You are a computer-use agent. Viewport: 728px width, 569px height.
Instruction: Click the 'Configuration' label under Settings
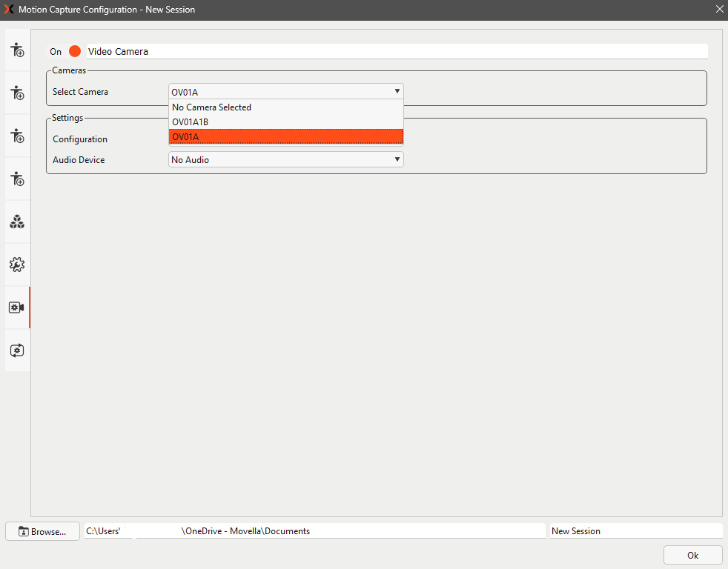tap(80, 139)
